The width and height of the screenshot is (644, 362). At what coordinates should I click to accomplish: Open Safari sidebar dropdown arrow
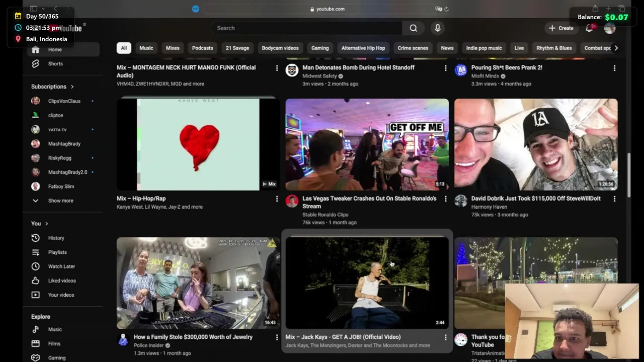click(43, 9)
